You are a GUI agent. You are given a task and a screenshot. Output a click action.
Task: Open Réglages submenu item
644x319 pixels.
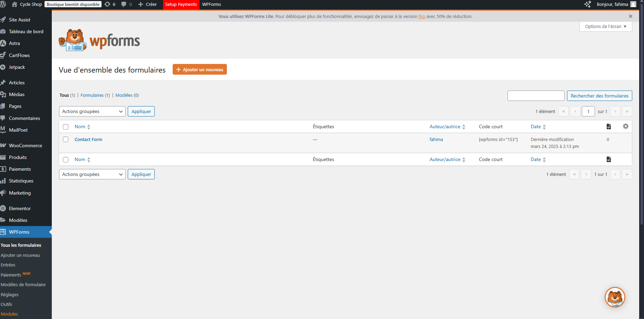click(x=10, y=294)
